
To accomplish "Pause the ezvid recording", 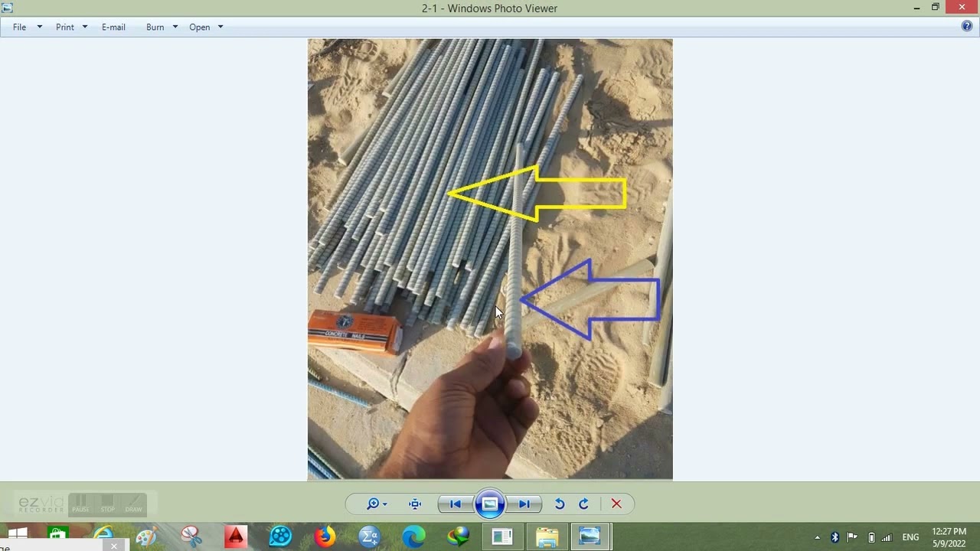I will 80,504.
